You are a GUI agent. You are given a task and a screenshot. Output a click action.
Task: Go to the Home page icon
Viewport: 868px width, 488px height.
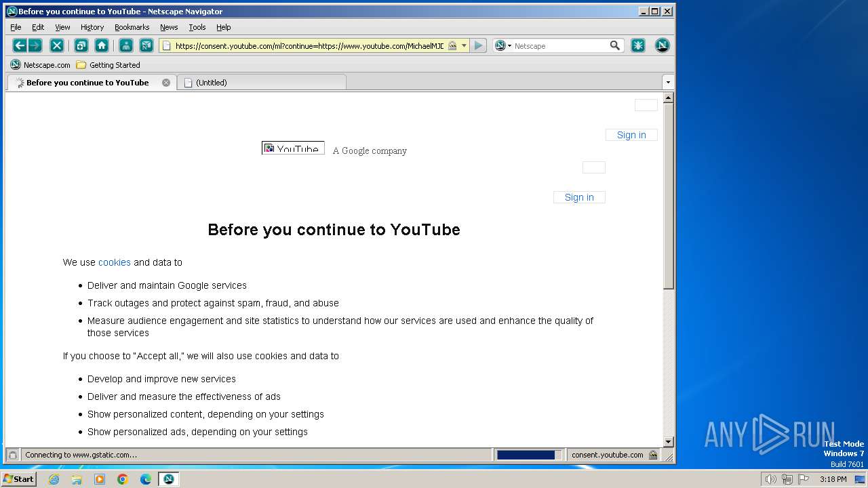[x=102, y=45]
